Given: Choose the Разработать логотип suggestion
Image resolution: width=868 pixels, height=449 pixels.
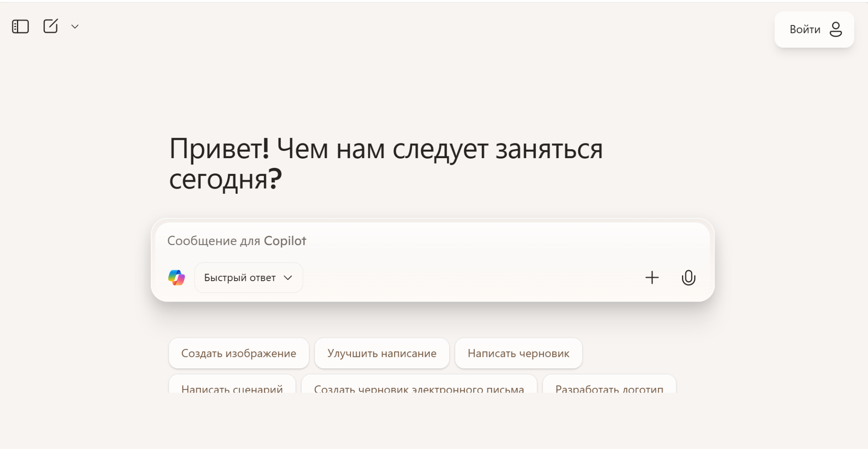Looking at the screenshot, I should coord(609,388).
